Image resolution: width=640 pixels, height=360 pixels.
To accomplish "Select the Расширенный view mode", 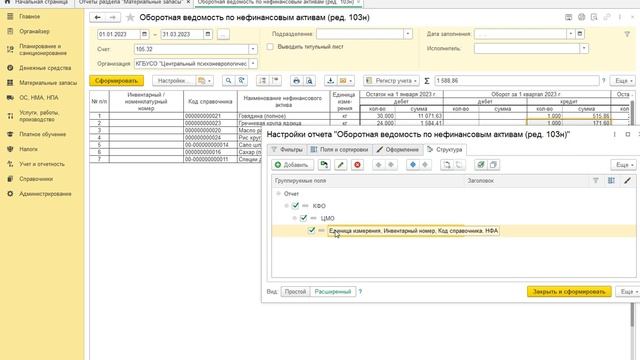I will [333, 292].
